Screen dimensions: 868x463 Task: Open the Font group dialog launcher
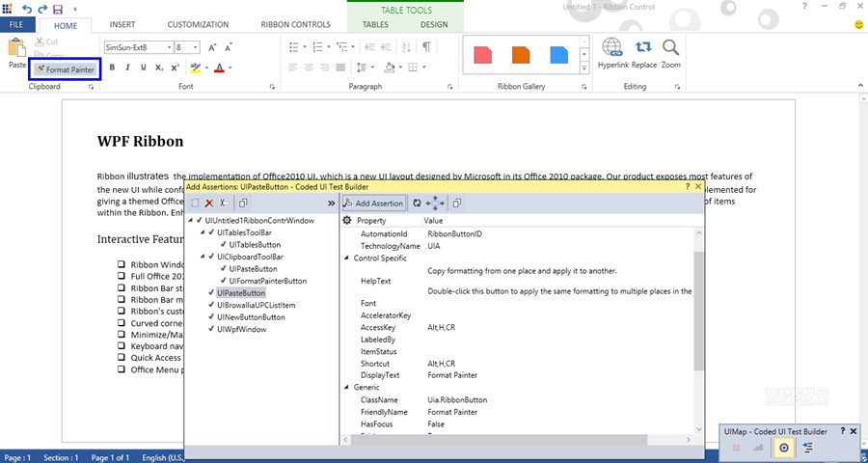coord(272,87)
